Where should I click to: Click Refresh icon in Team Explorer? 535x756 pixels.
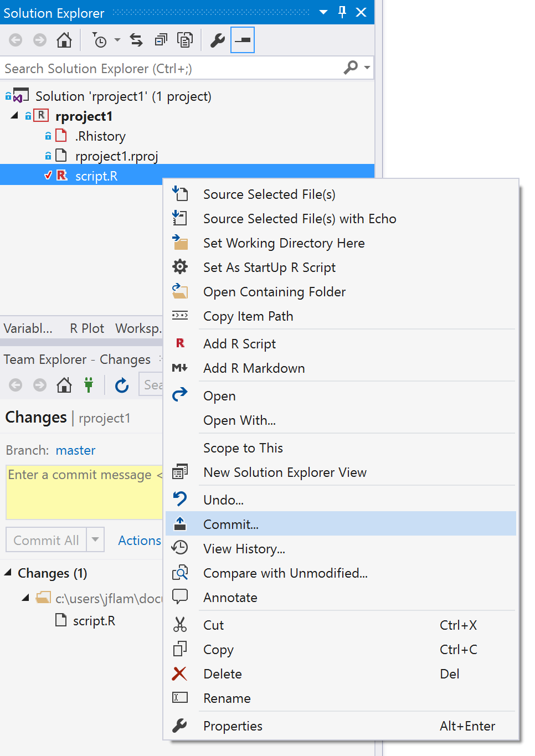pyautogui.click(x=122, y=385)
